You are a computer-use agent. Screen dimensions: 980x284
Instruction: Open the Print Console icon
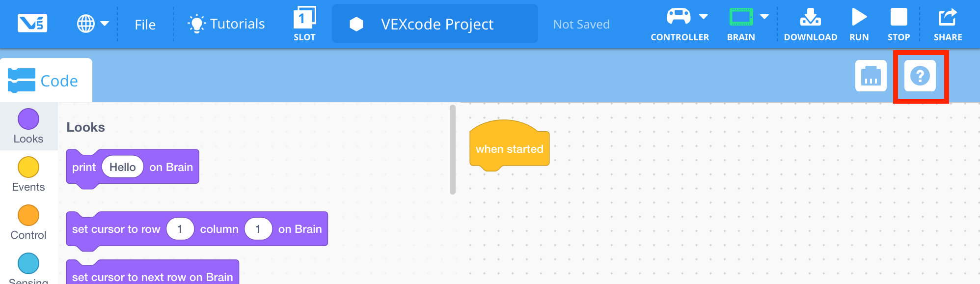[x=871, y=76]
